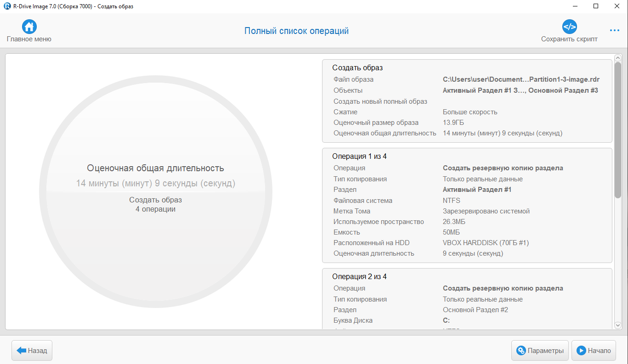Click the image file path ending in image.rdr
Image resolution: width=628 pixels, height=364 pixels.
(x=521, y=79)
